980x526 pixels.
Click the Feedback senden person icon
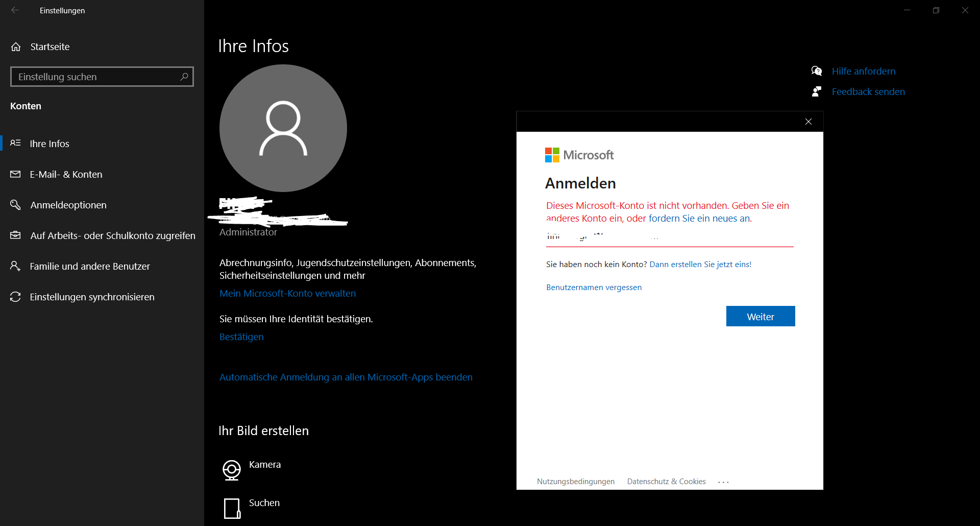pos(817,91)
